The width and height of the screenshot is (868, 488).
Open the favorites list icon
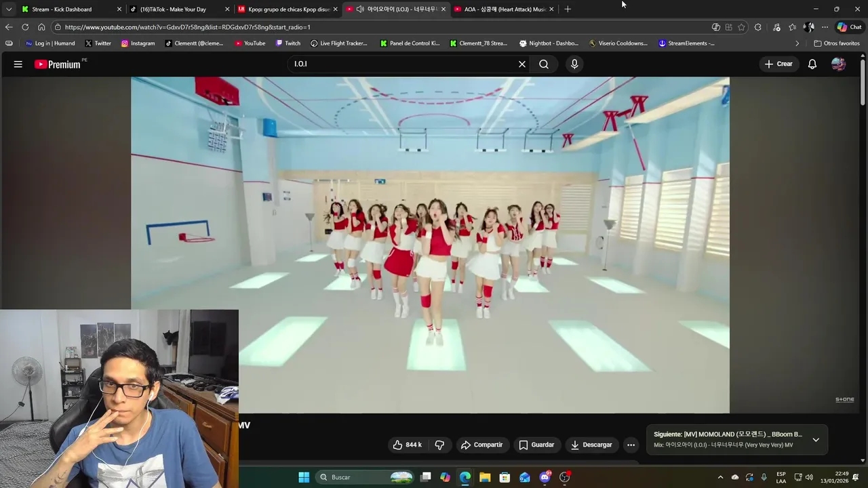pyautogui.click(x=792, y=27)
